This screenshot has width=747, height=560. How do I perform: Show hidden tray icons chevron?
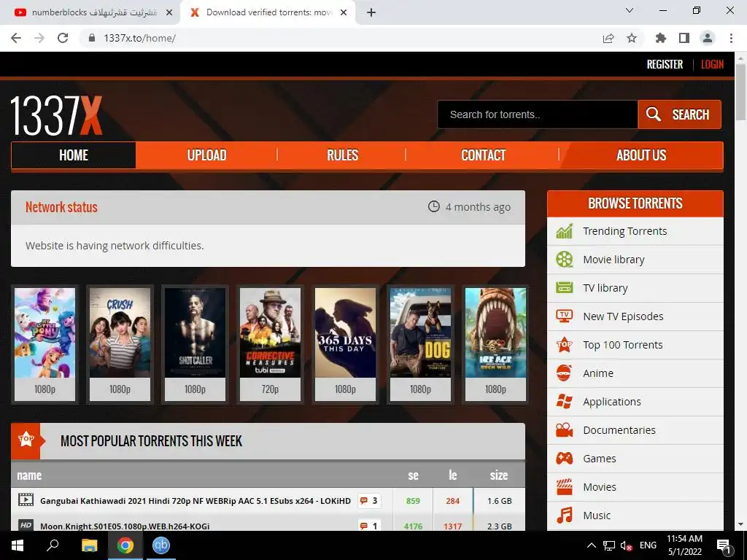coord(591,545)
